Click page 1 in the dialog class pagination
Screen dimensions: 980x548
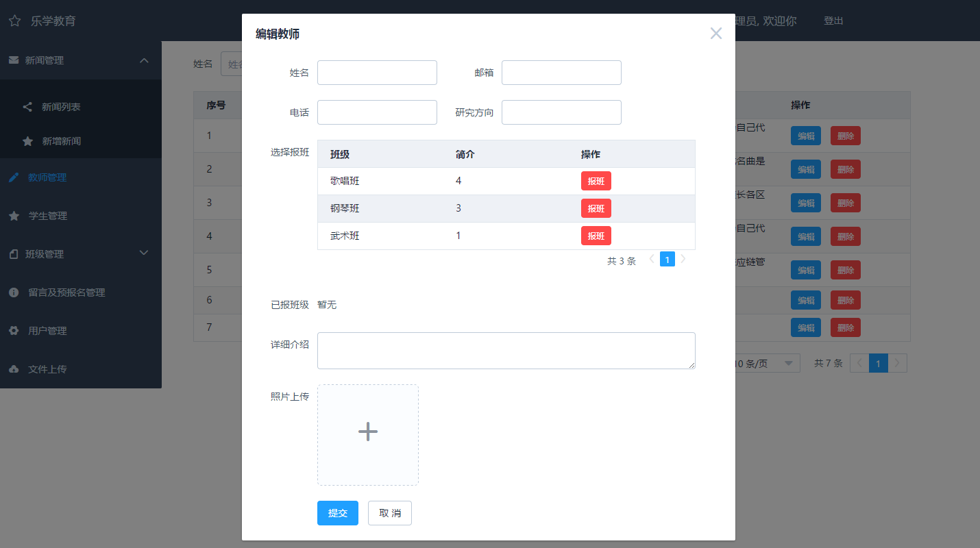click(667, 260)
